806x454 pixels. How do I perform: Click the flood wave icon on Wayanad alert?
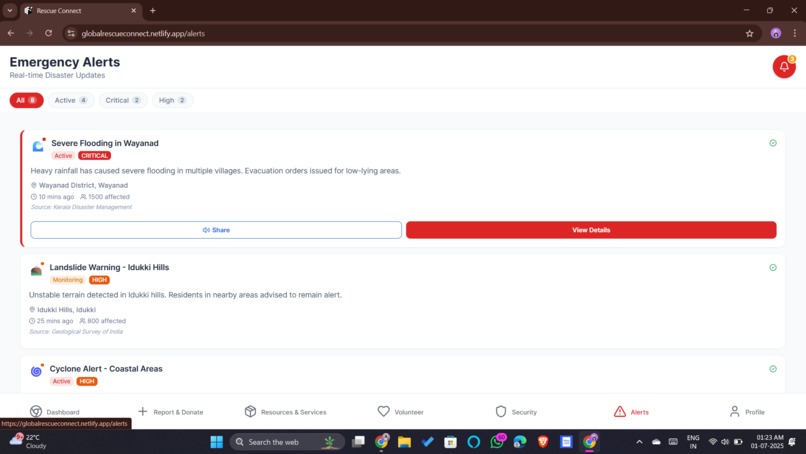pyautogui.click(x=38, y=147)
